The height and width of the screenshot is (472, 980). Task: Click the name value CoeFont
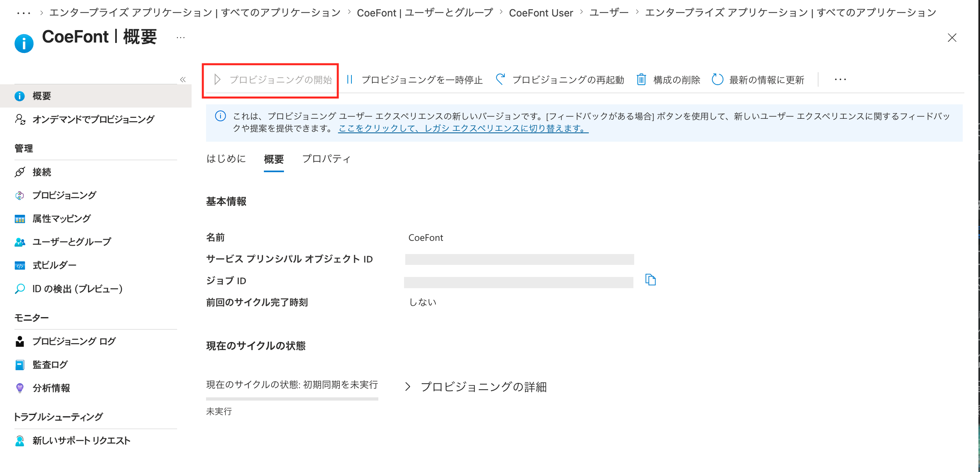[426, 238]
